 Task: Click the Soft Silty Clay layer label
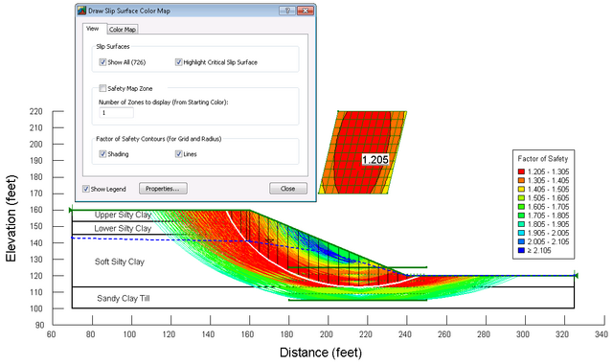120,262
